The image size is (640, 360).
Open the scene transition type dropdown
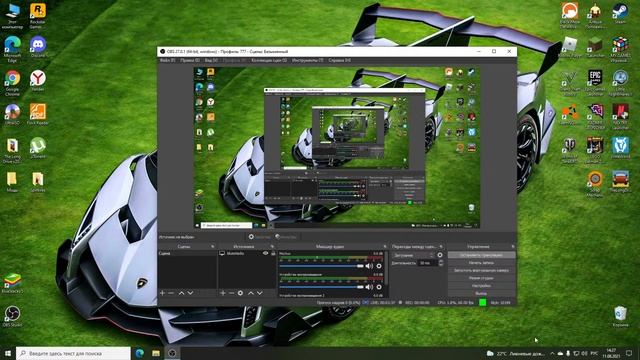[x=413, y=255]
